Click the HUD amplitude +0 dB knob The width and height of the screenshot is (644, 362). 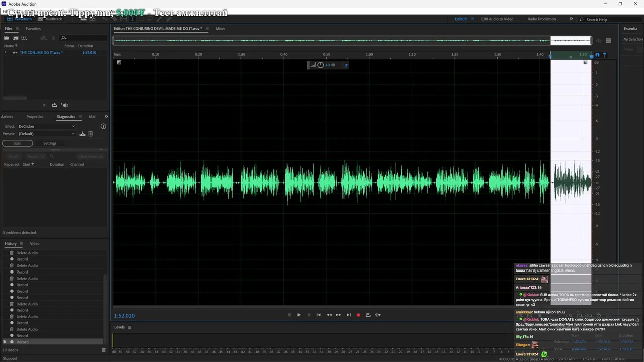point(320,65)
